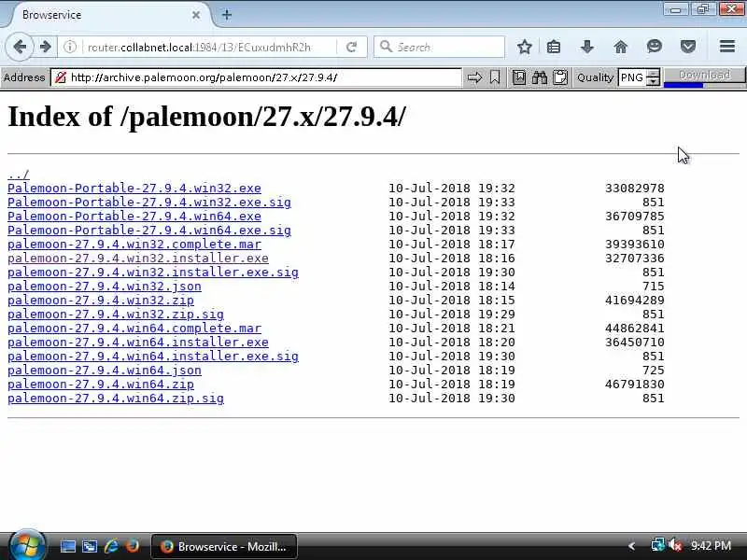This screenshot has width=747, height=560.
Task: Increase quality with the up stepper arrow
Action: coord(654,74)
